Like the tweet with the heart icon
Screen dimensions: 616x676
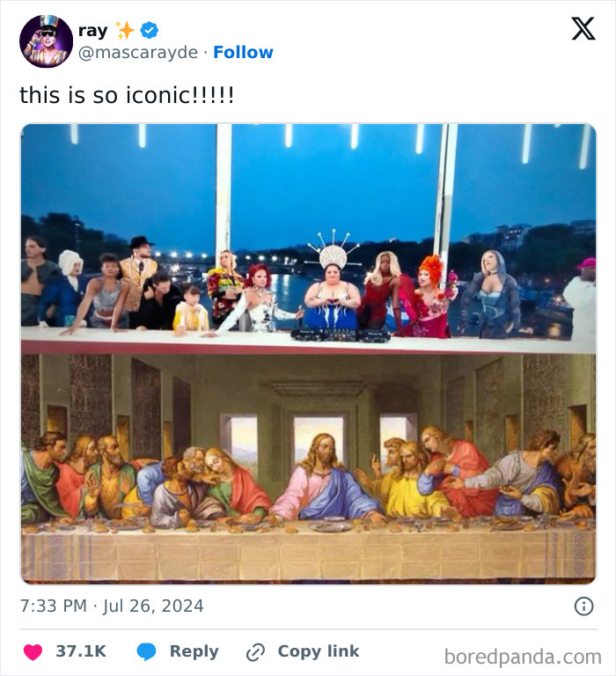33,651
